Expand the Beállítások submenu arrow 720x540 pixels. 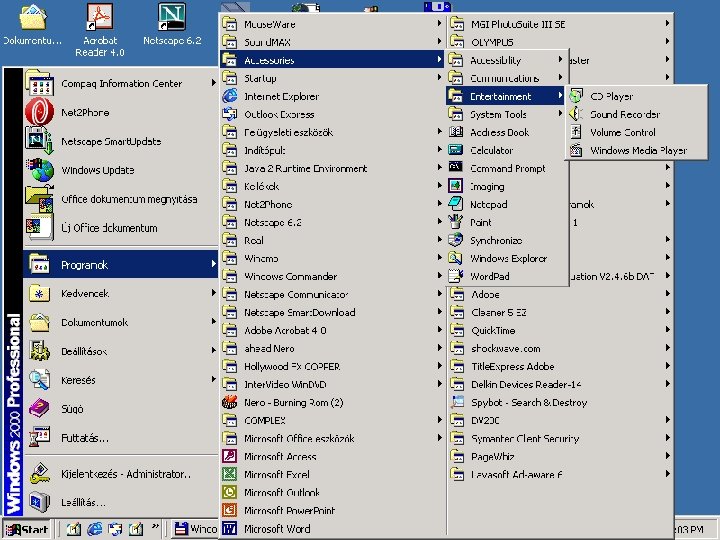pyautogui.click(x=214, y=350)
